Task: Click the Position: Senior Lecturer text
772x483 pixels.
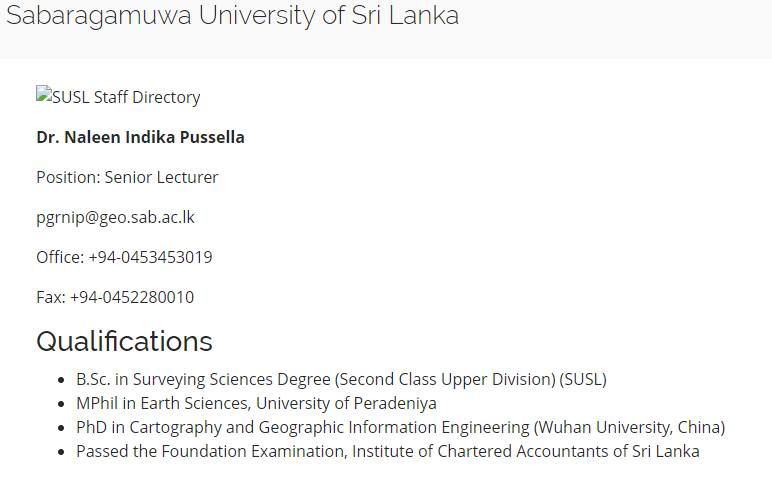Action: [127, 177]
